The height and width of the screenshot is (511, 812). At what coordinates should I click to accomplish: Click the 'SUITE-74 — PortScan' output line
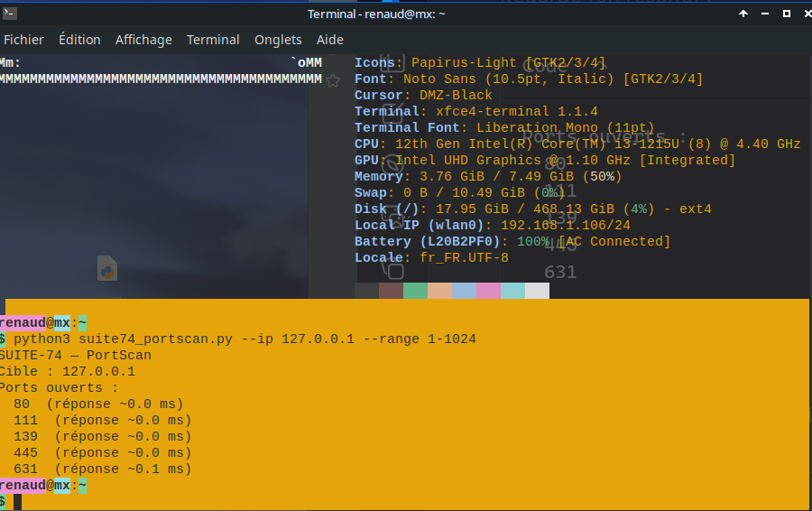coord(76,355)
